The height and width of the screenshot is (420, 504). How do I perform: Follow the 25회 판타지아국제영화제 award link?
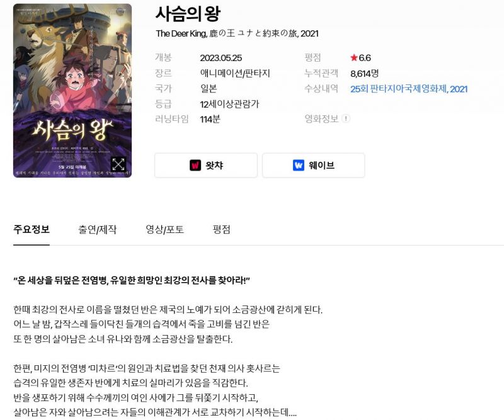tap(409, 89)
